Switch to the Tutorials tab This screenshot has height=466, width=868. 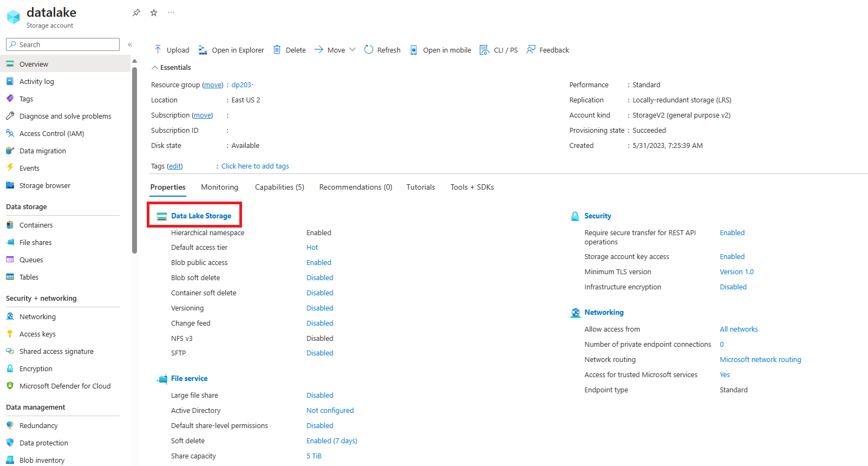pyautogui.click(x=421, y=187)
